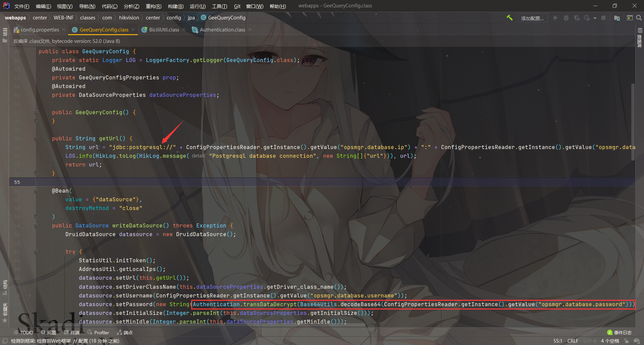Open the 窗口(W) menu
Image resolution: width=644 pixels, height=345 pixels.
(x=255, y=6)
